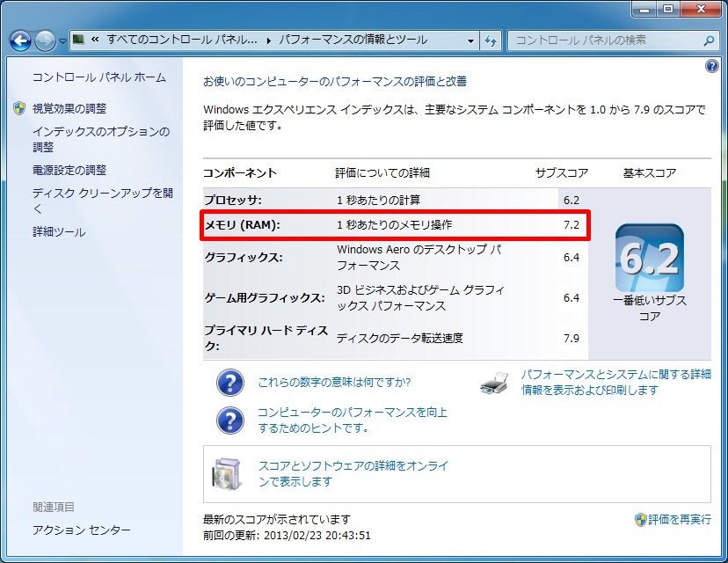Refresh the address bar view
The width and height of the screenshot is (728, 563).
click(x=491, y=40)
